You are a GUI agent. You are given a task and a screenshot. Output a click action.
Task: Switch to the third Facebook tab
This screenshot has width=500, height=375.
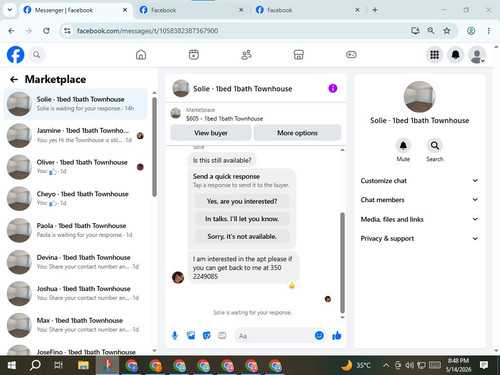pos(307,10)
